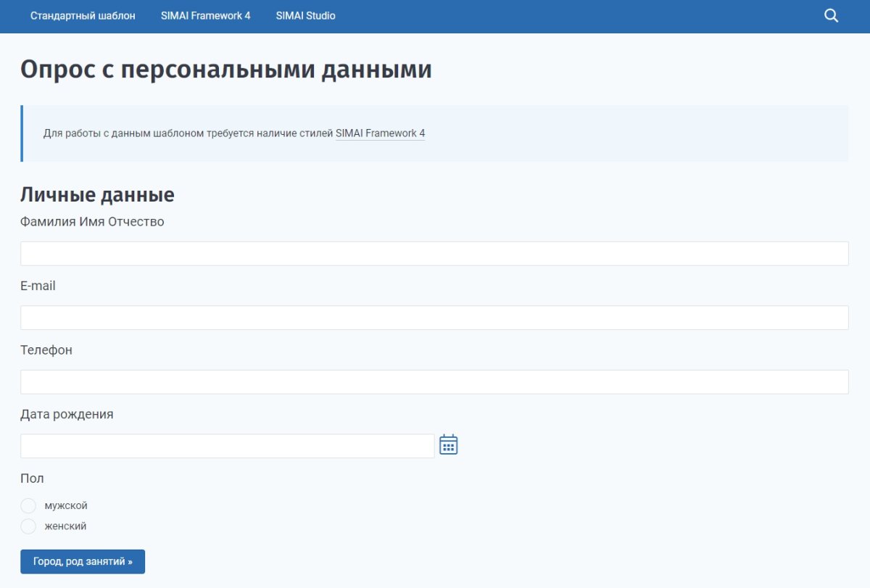Screen dimensions: 870x588
Task: Click the Дата рождения text field
Action: coord(228,444)
